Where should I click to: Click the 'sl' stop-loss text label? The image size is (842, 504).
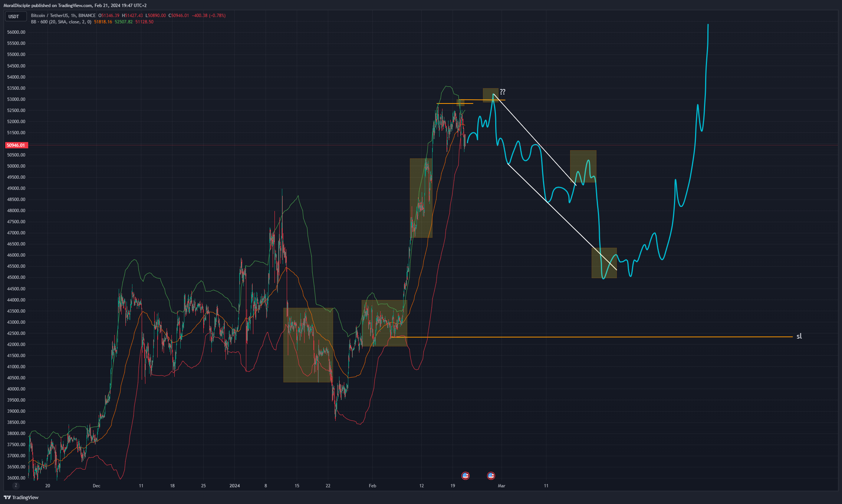[799, 336]
